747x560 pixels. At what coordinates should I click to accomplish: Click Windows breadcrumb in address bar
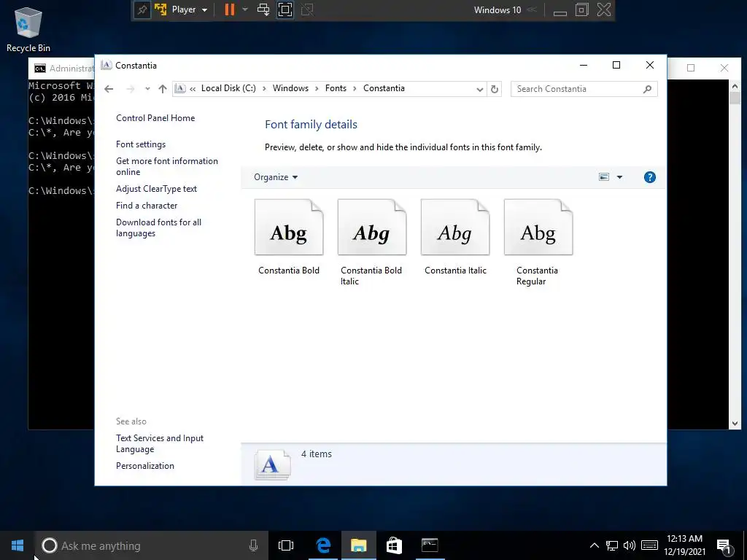[x=290, y=88]
